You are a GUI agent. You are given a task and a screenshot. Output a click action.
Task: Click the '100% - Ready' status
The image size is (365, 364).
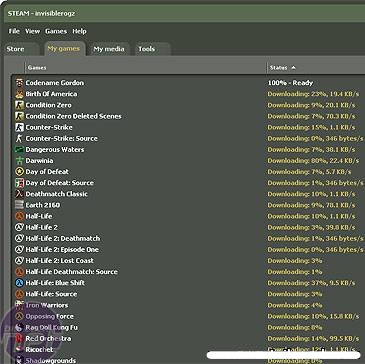[x=290, y=83]
